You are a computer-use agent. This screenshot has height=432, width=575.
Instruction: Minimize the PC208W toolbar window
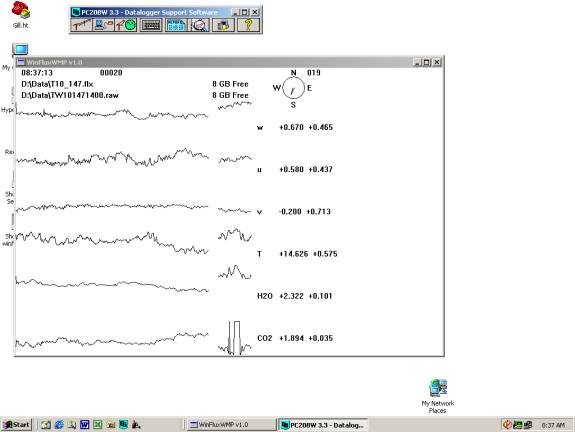(x=236, y=12)
